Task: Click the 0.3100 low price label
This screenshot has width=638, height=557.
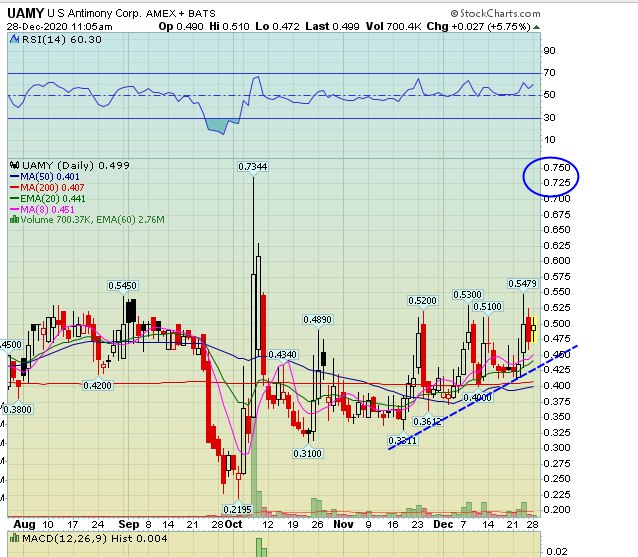Action: pos(308,453)
